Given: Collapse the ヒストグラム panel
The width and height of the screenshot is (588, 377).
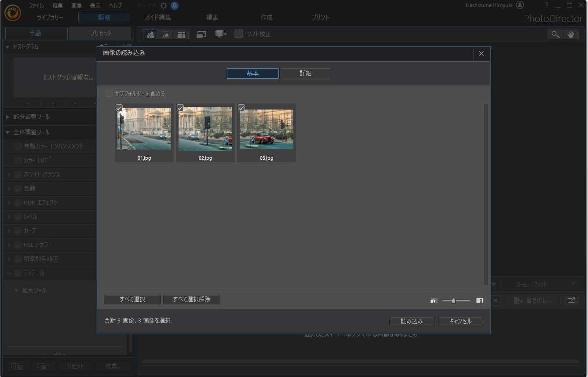Looking at the screenshot, I should tap(7, 47).
